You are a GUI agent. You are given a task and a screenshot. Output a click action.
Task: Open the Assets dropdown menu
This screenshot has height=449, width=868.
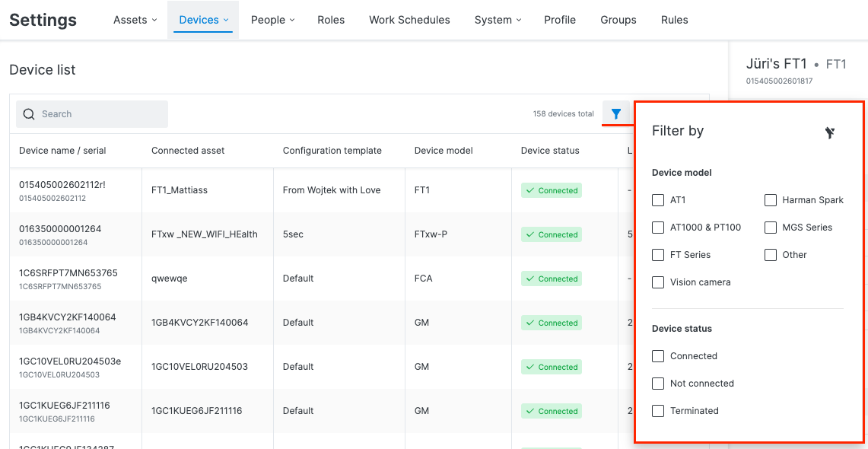click(x=135, y=20)
